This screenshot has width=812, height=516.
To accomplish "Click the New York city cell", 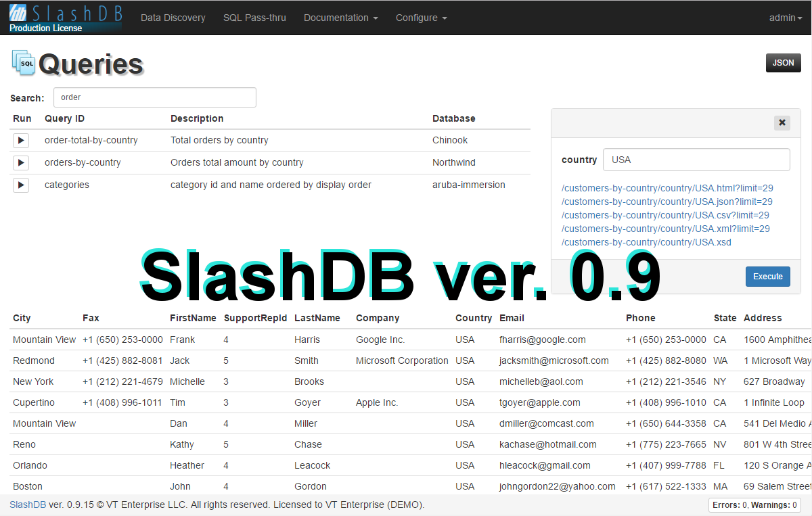I will pyautogui.click(x=33, y=382).
